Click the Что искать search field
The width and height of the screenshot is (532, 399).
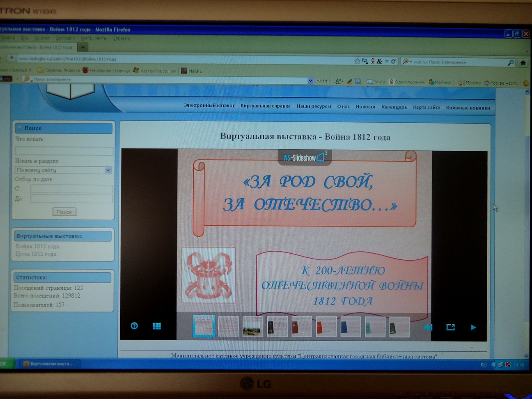[64, 151]
